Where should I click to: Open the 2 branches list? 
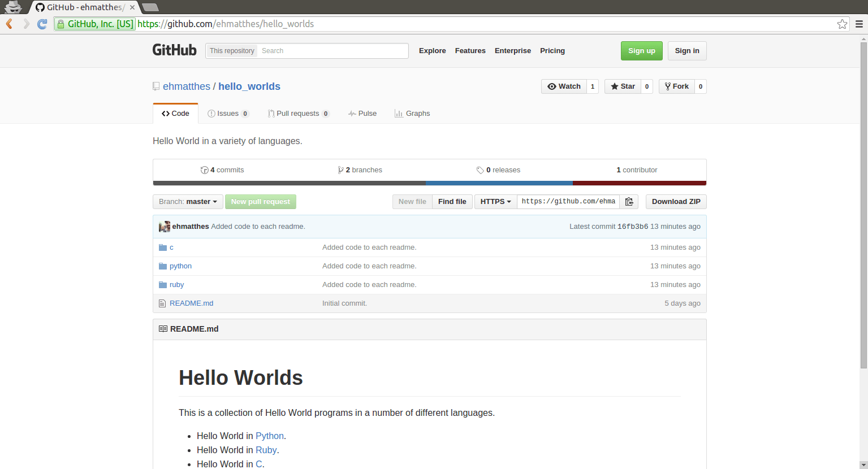[360, 170]
